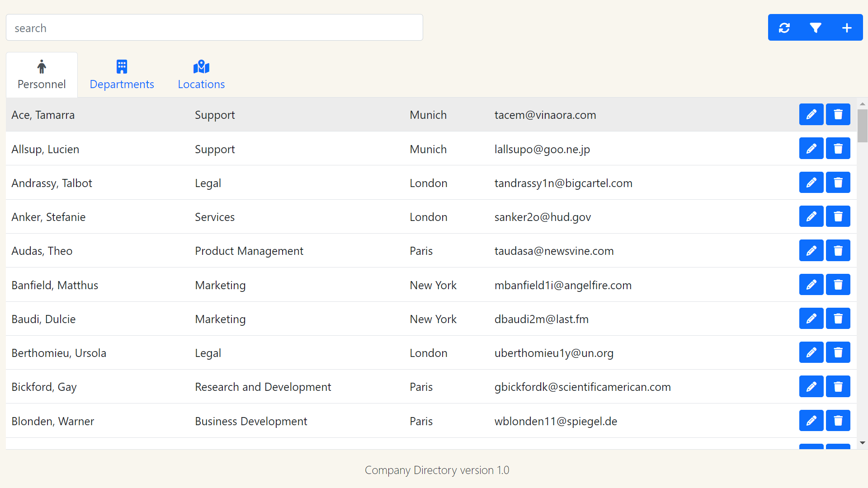
Task: Edit Baudi, Dulcie with pencil icon
Action: tap(811, 319)
